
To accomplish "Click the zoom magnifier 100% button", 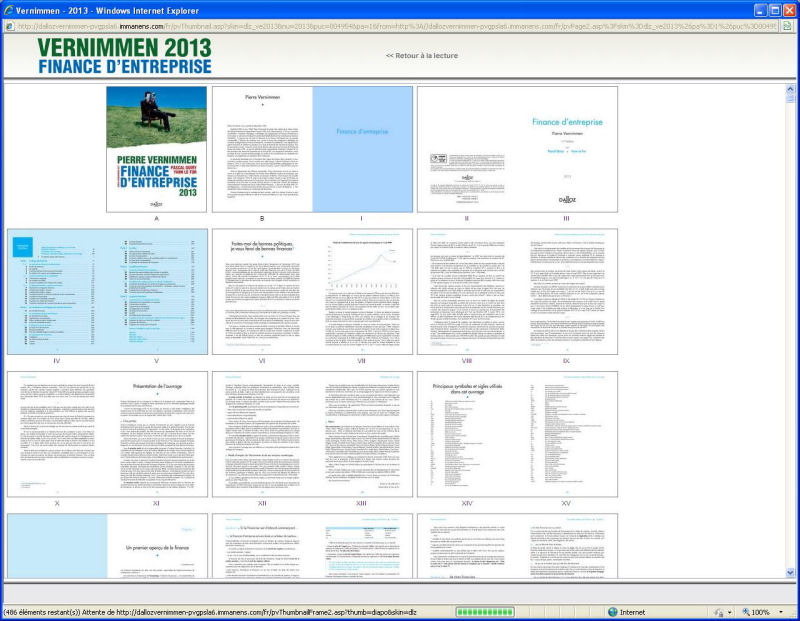I will point(756,612).
